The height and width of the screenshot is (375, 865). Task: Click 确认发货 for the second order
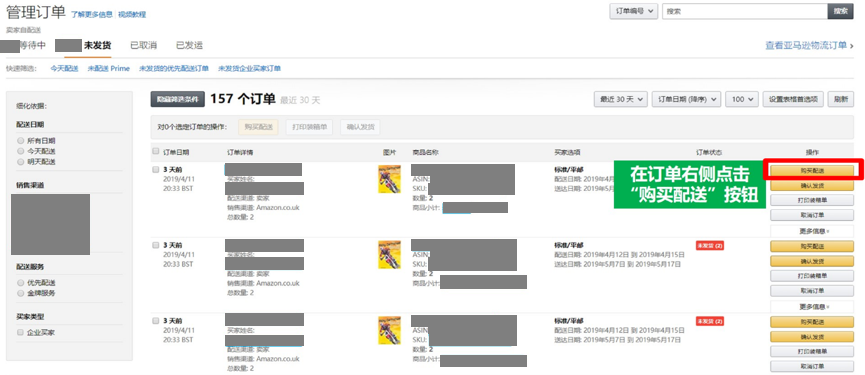(812, 261)
